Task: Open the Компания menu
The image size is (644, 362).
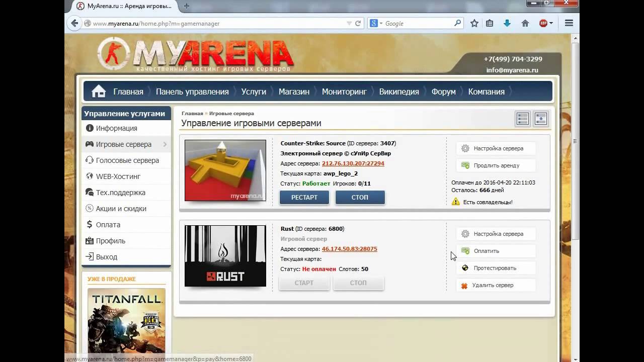Action: (x=487, y=92)
